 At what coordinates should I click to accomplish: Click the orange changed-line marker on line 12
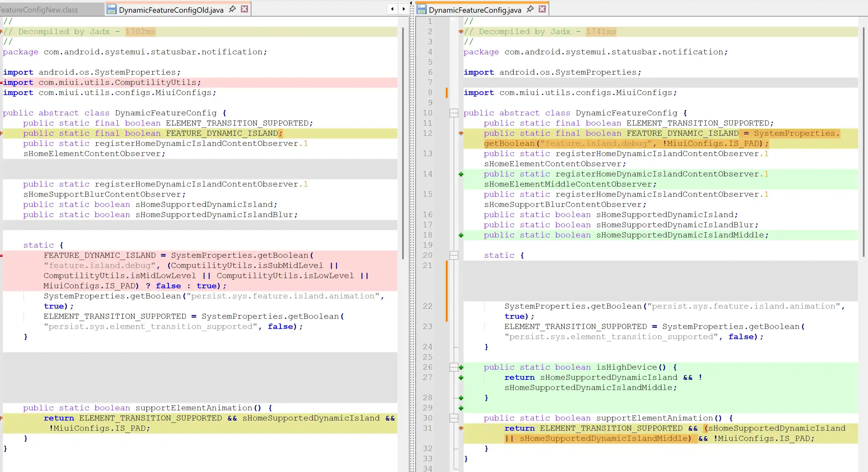coord(461,133)
